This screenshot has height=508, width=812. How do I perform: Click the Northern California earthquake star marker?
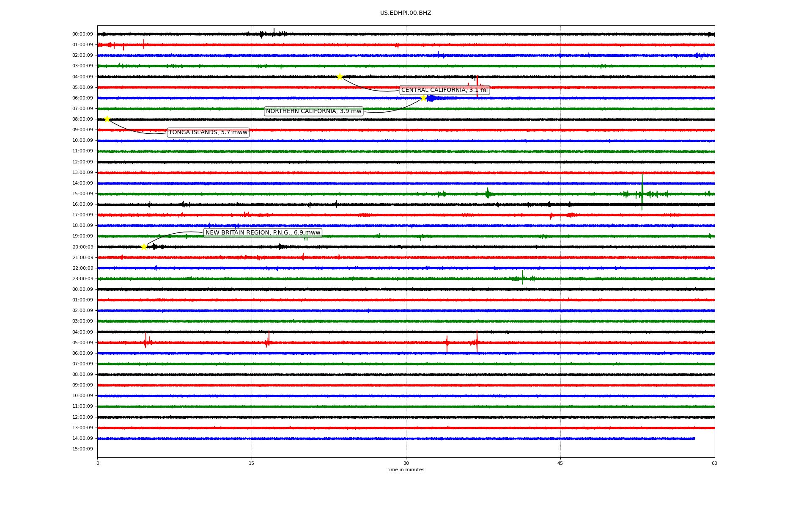point(423,98)
